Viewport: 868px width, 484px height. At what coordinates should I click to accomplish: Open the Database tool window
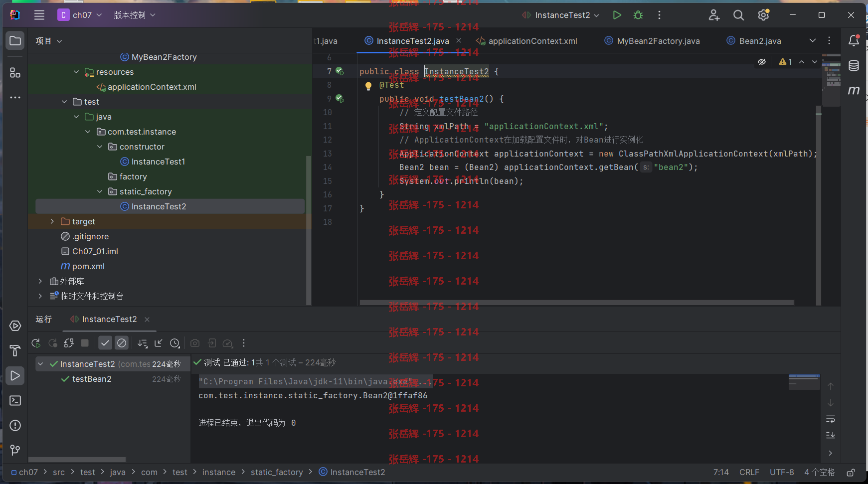pyautogui.click(x=854, y=65)
